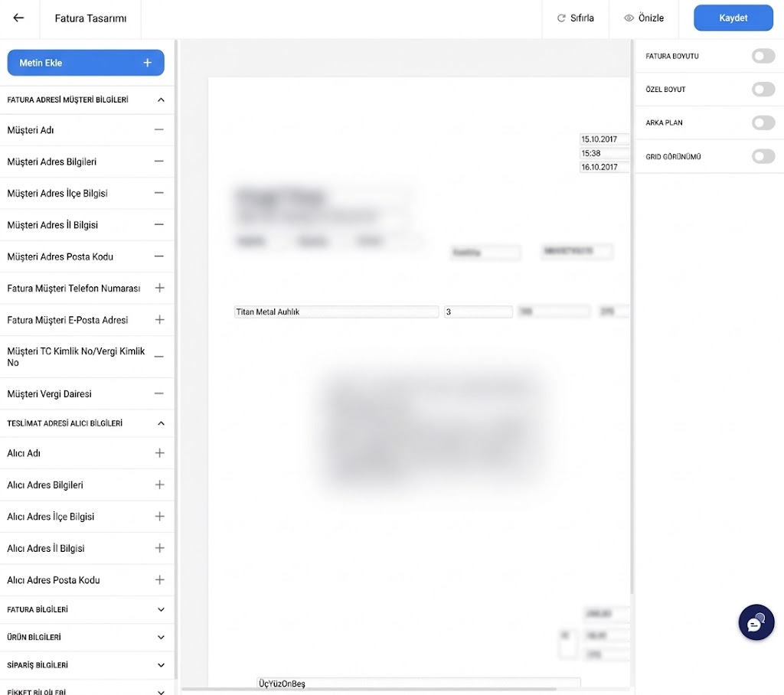Click the Metin Ekle button
Viewport: 784px width, 695px height.
point(86,63)
